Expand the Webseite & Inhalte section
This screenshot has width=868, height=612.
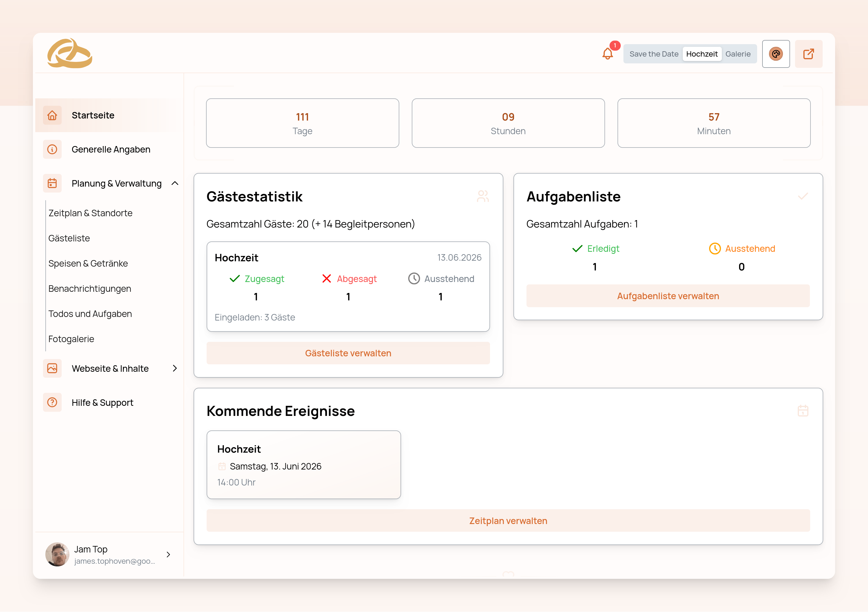(175, 368)
